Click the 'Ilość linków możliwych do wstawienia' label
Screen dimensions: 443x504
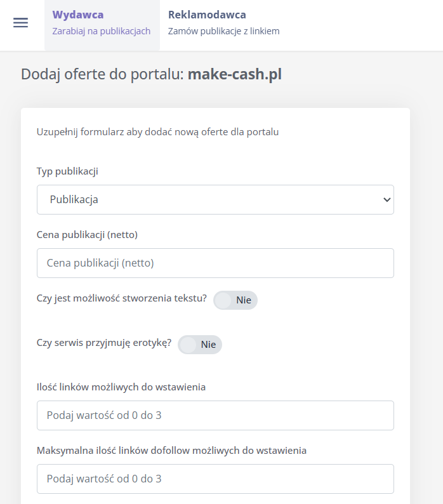pyautogui.click(x=121, y=387)
